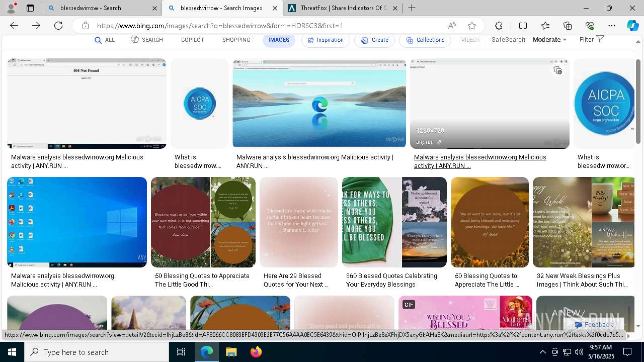Open 'Here Are 29 Blessed Quotes' caption
The height and width of the screenshot is (362, 644).
pos(296,280)
